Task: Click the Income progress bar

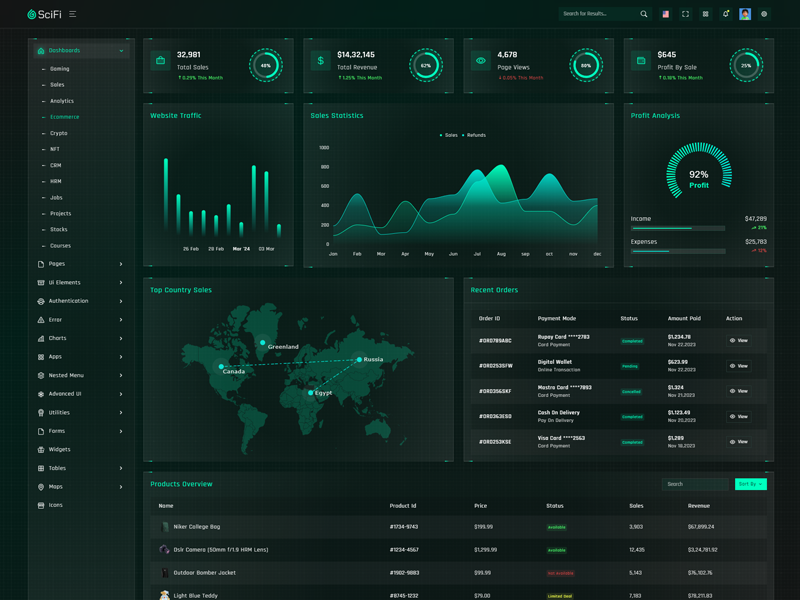Action: [x=677, y=228]
